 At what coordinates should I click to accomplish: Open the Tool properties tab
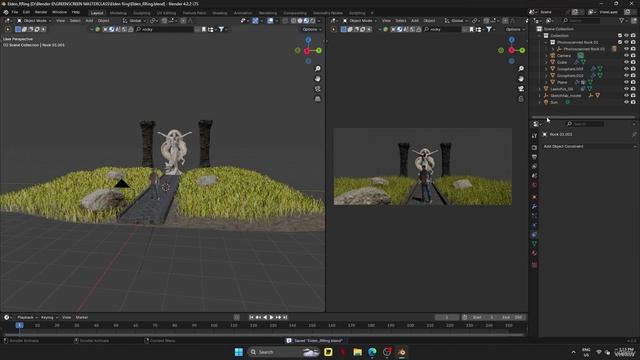(x=534, y=136)
